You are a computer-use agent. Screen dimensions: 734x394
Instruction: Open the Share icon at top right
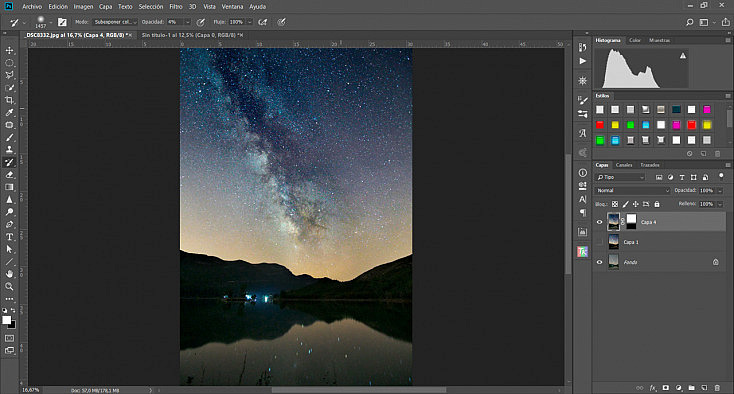click(x=726, y=22)
